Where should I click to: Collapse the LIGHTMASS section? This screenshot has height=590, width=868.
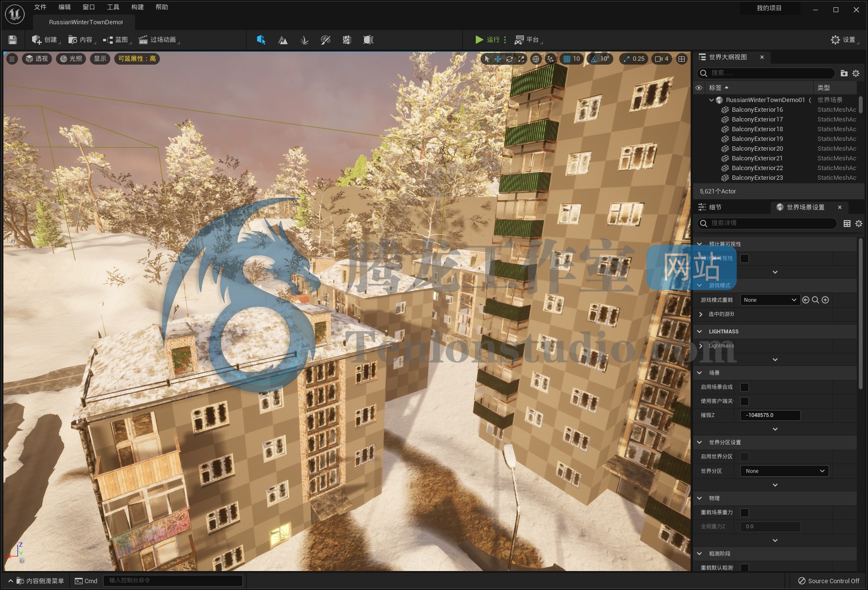coord(700,331)
